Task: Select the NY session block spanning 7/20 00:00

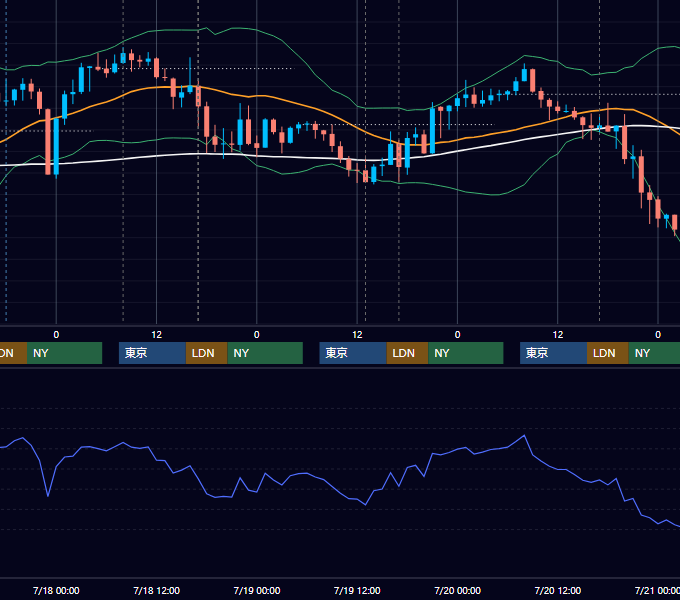Action: tap(466, 353)
